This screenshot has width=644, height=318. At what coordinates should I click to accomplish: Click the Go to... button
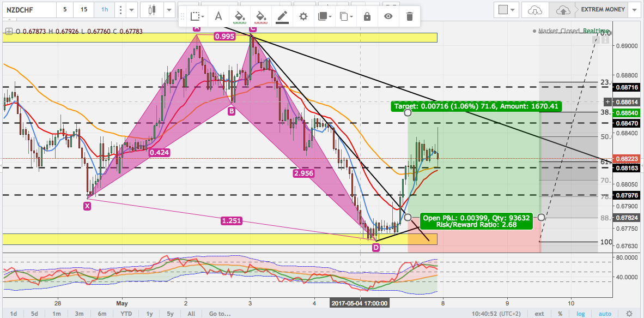point(220,314)
